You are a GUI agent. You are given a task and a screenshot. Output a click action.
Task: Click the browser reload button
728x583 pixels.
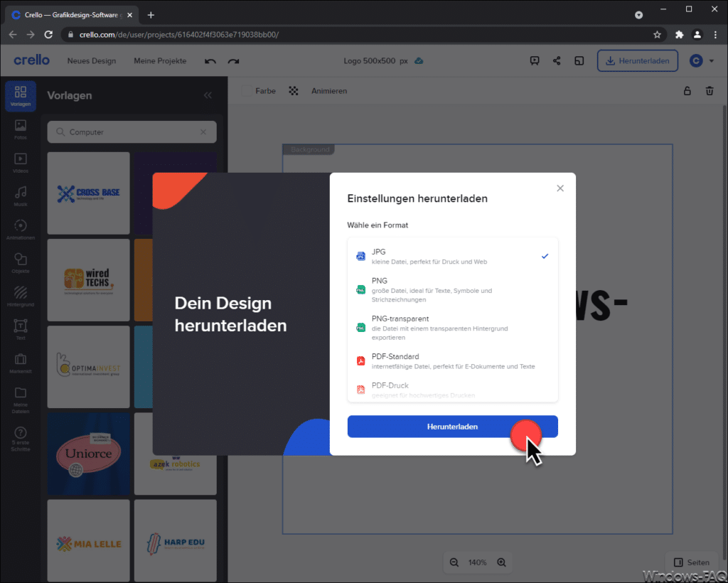click(48, 34)
